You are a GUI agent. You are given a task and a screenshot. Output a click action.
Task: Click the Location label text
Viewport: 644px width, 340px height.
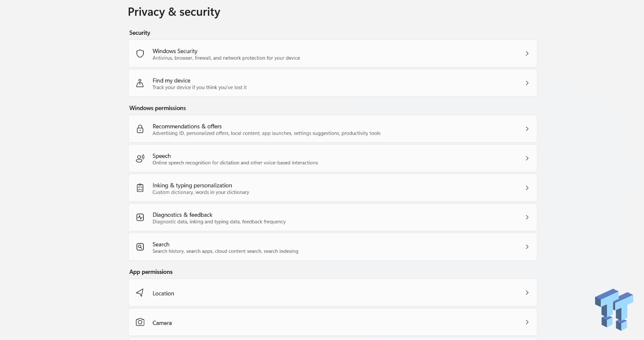click(x=163, y=293)
